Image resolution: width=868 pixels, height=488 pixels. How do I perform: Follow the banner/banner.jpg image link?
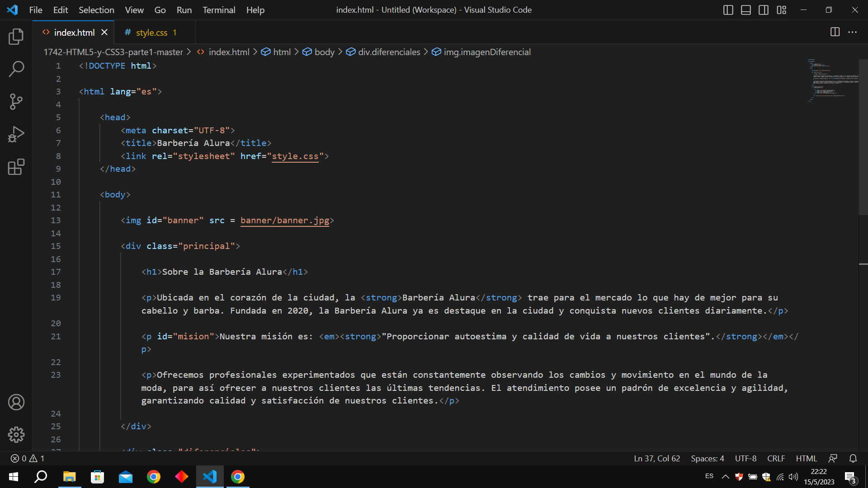[x=285, y=220]
